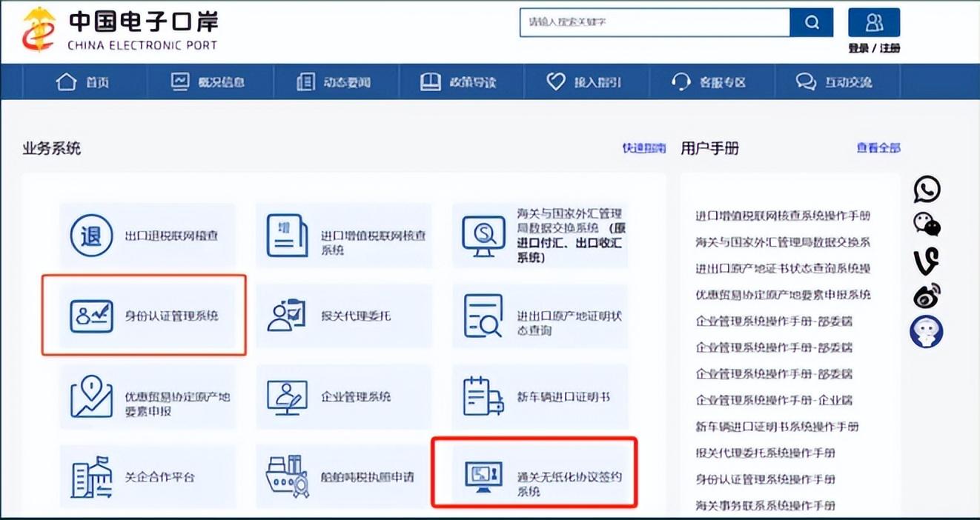Click the 快速指南 link
The width and height of the screenshot is (980, 520).
643,148
